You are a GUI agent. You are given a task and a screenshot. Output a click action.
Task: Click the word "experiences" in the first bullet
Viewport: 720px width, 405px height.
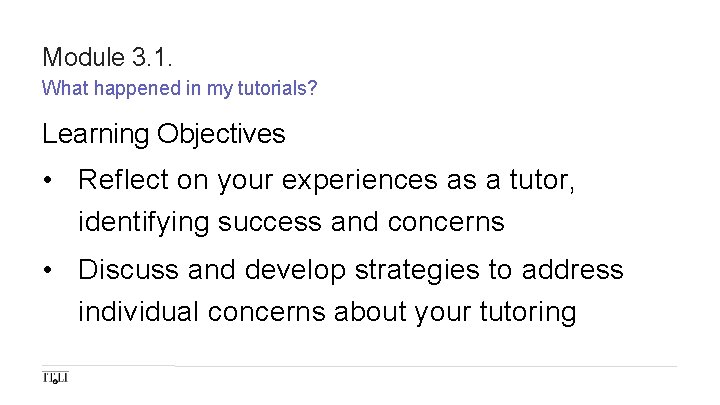360,181
